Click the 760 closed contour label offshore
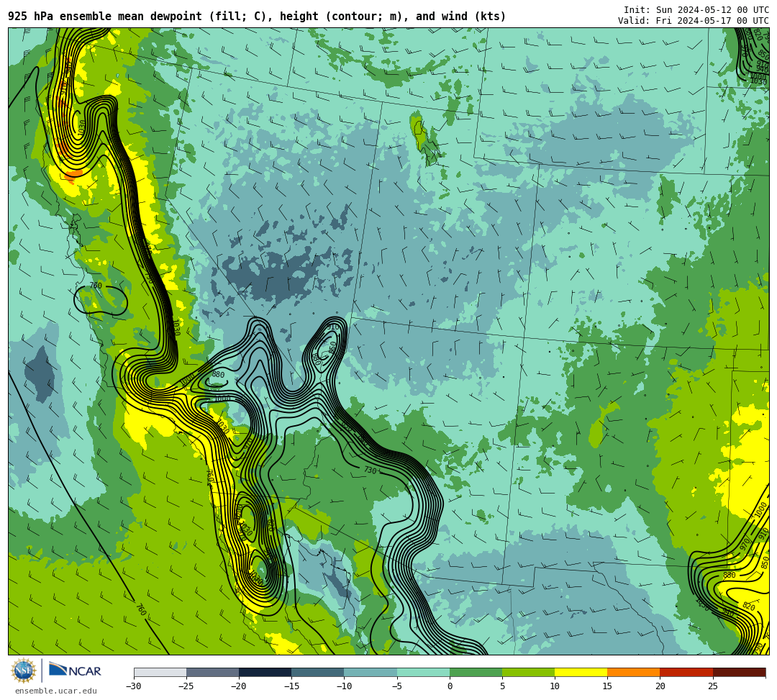Screen dimensions: 777x700 96,286
